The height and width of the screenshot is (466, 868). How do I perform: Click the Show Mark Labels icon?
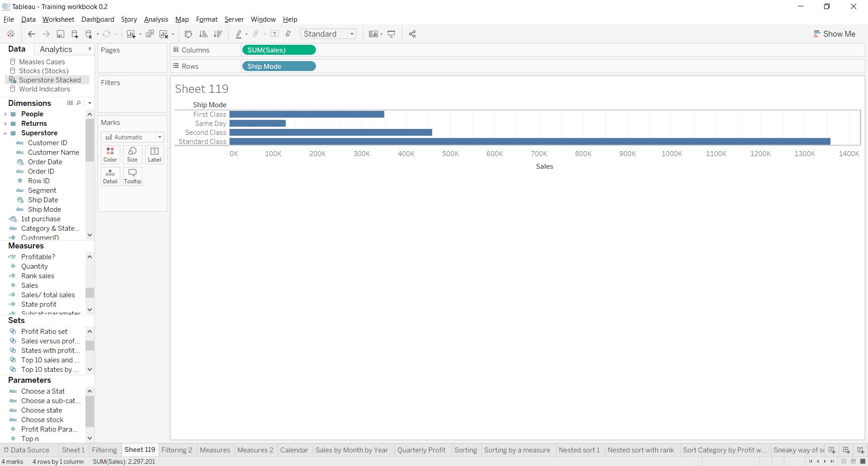274,34
